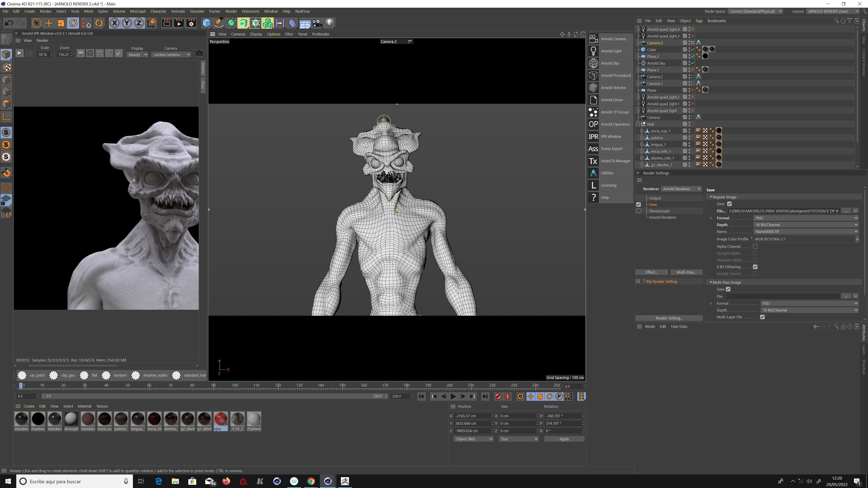Open viewport Cameras menu
This screenshot has height=488, width=868.
[238, 34]
